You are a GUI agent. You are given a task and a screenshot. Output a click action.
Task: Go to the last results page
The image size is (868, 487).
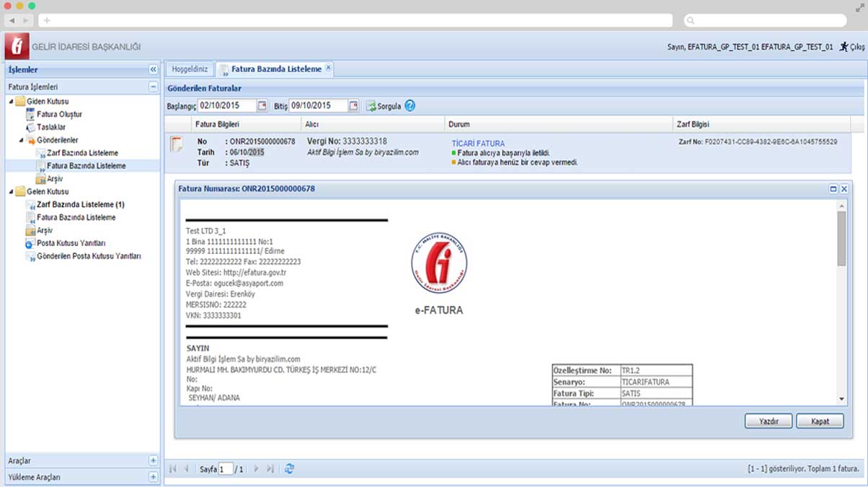pos(270,469)
